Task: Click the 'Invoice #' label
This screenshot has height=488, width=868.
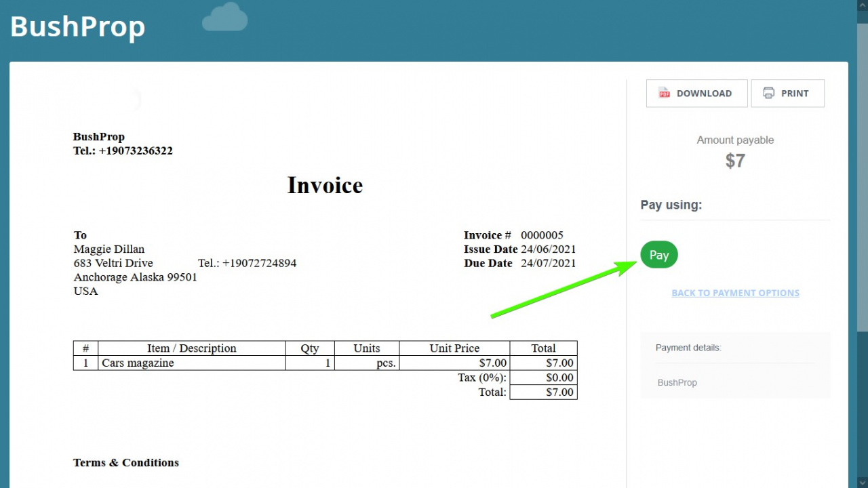Action: click(488, 235)
